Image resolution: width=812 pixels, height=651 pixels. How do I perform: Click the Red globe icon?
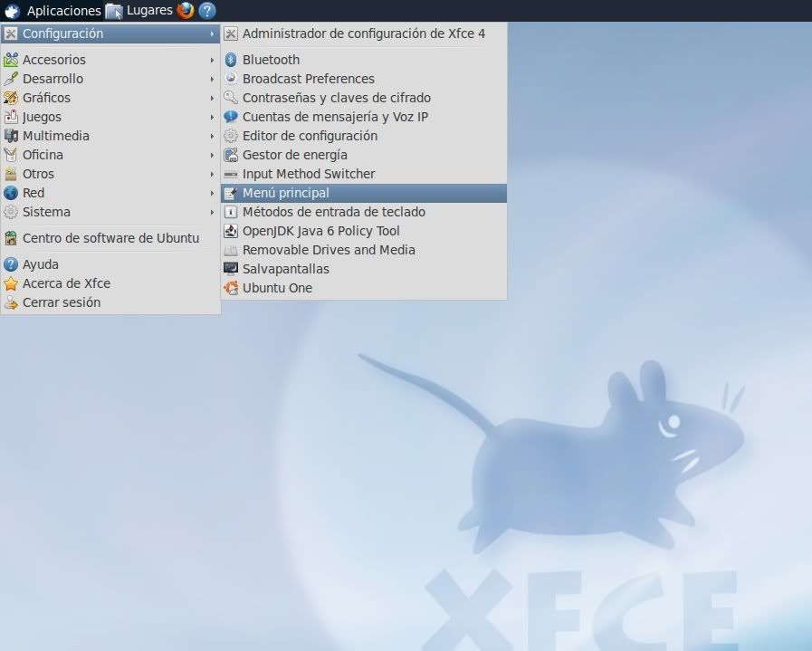click(11, 193)
